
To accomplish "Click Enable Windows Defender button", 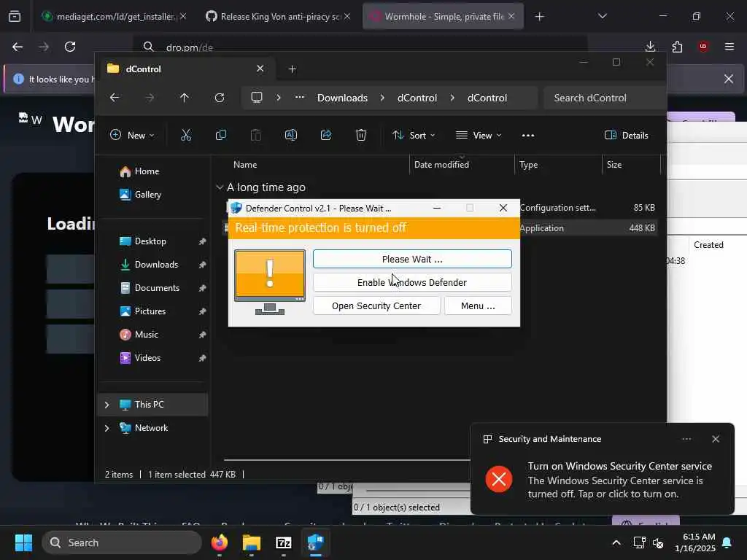I will coord(412,282).
